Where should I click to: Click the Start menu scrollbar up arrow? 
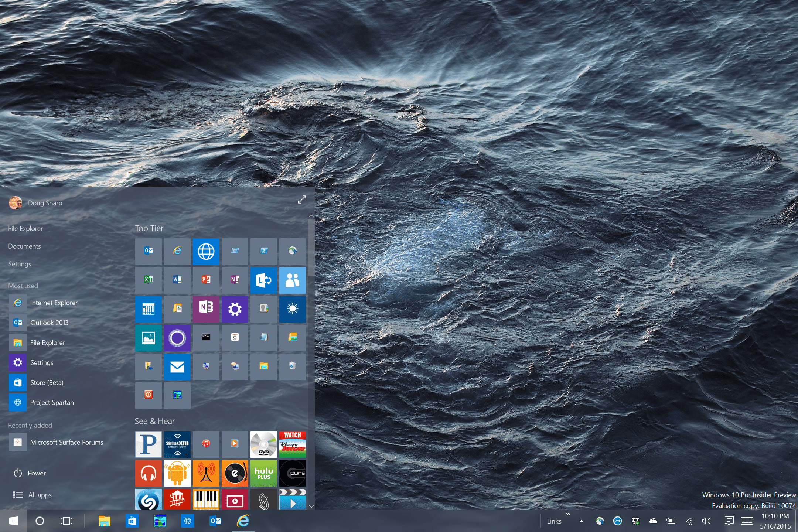coord(311,216)
